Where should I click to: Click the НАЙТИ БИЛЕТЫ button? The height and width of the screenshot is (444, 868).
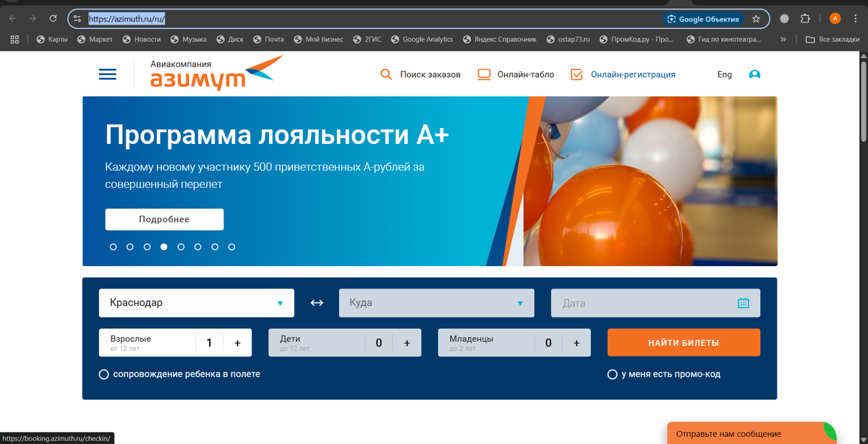[684, 343]
